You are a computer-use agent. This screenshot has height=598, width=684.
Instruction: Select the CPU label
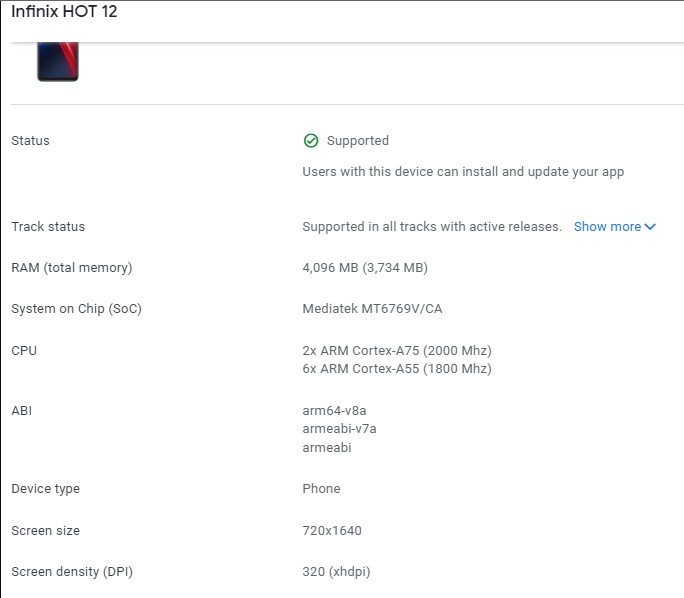pos(24,351)
